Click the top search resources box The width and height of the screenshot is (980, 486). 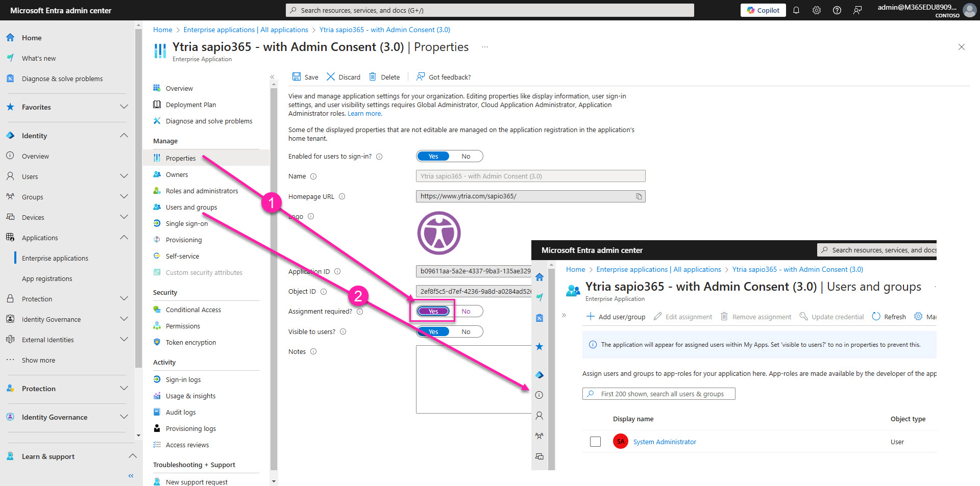point(490,10)
